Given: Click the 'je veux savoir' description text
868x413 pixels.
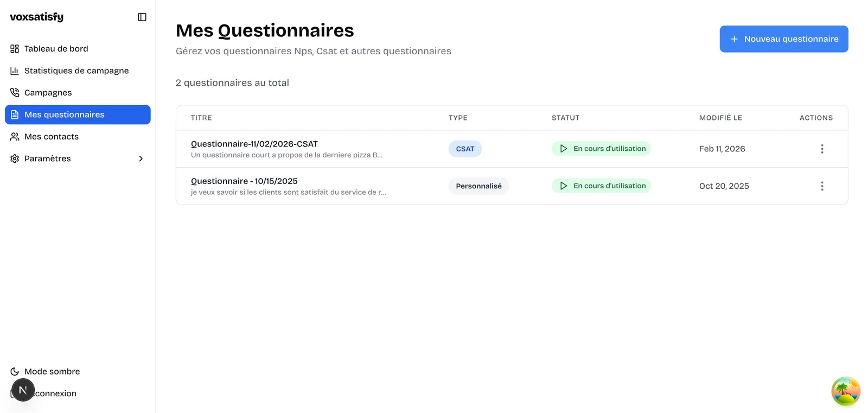Looking at the screenshot, I should coord(289,192).
